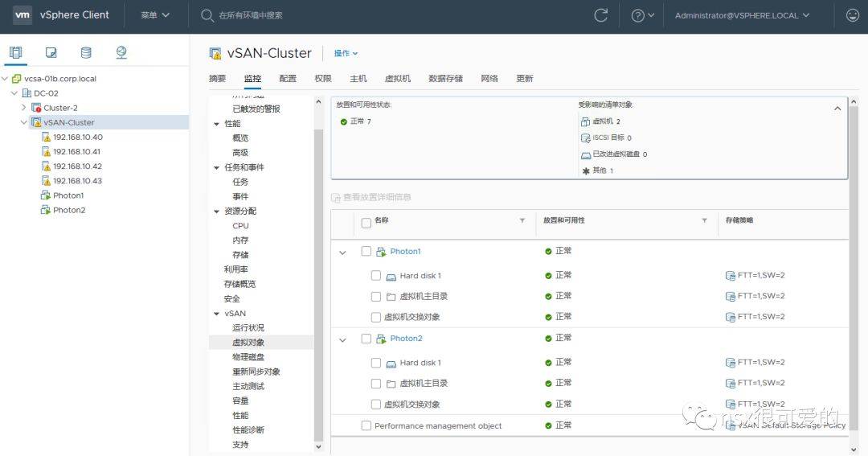Viewport: 868px width, 456px height.
Task: Open the help question mark menu
Action: (x=642, y=15)
